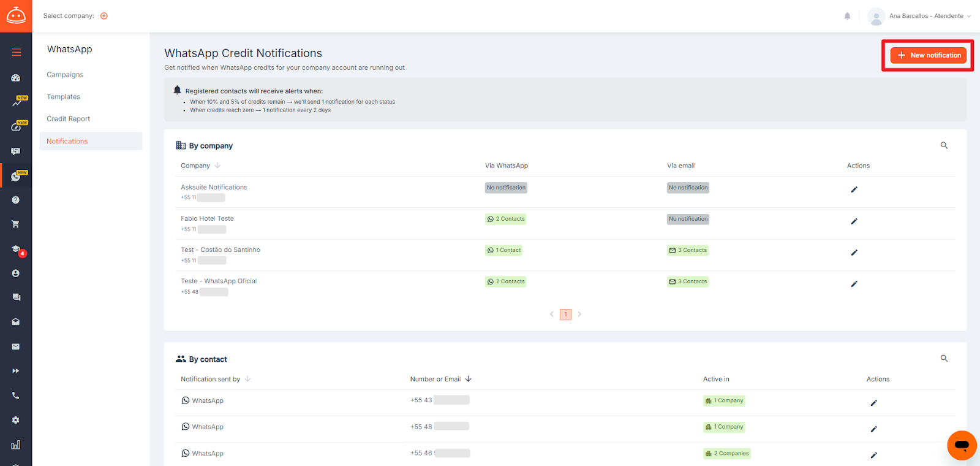Viewport: 980px width, 466px height.
Task: Click WhatsApp Oficial 2 Contacts WhatsApp badge
Action: click(506, 281)
